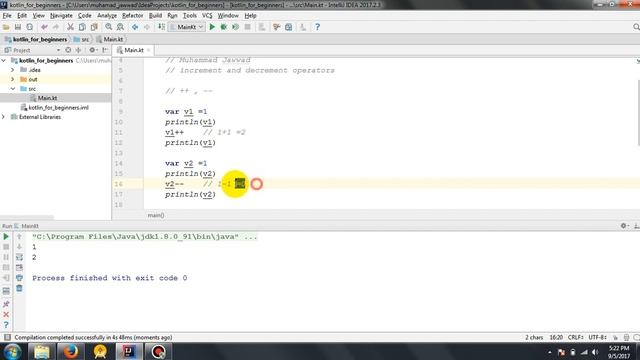This screenshot has width=640, height=360.
Task: Click the navigate Back arrow icon
Action: pyautogui.click(x=135, y=27)
